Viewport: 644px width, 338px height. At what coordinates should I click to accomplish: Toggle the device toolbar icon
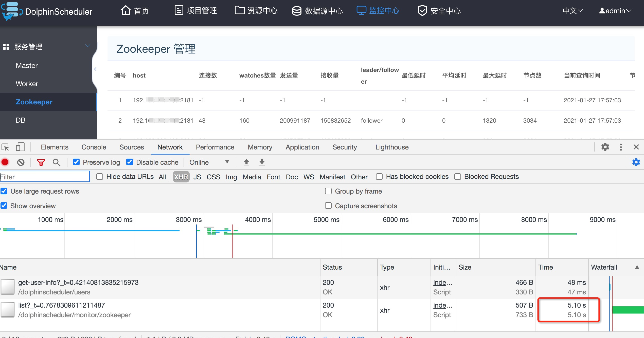(20, 147)
